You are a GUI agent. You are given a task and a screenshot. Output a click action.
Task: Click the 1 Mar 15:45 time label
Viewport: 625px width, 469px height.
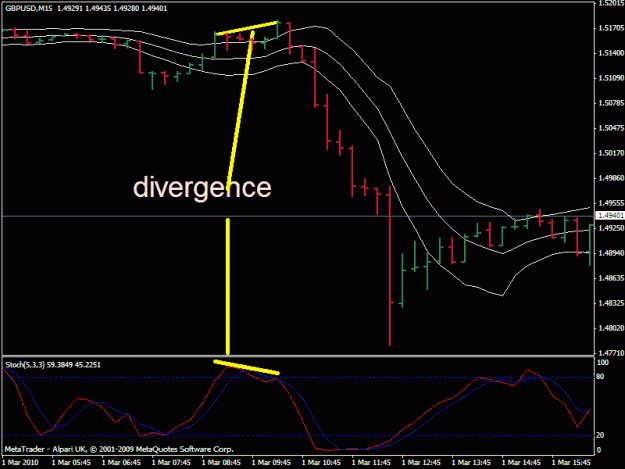[571, 463]
